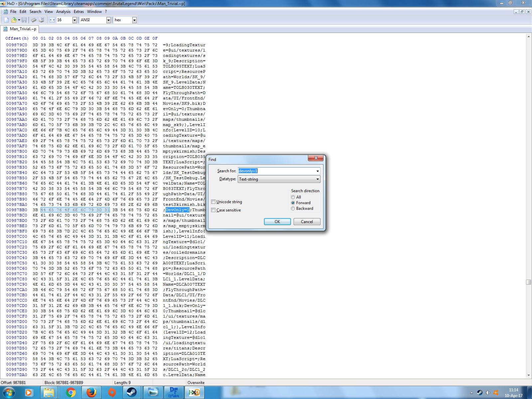The height and width of the screenshot is (399, 532).
Task: Close the Find dialog
Action: [x=316, y=158]
